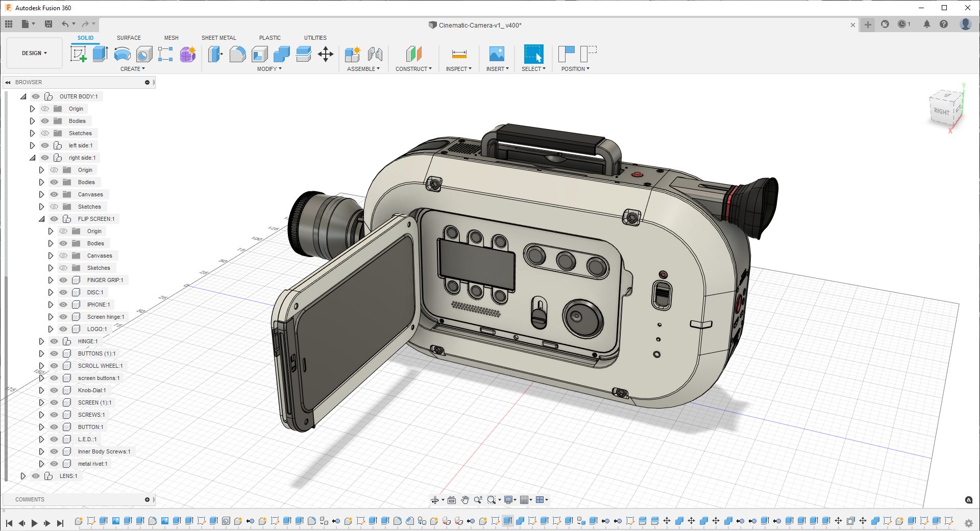Click the timeline Play button
The width and height of the screenshot is (980, 531).
click(x=34, y=523)
